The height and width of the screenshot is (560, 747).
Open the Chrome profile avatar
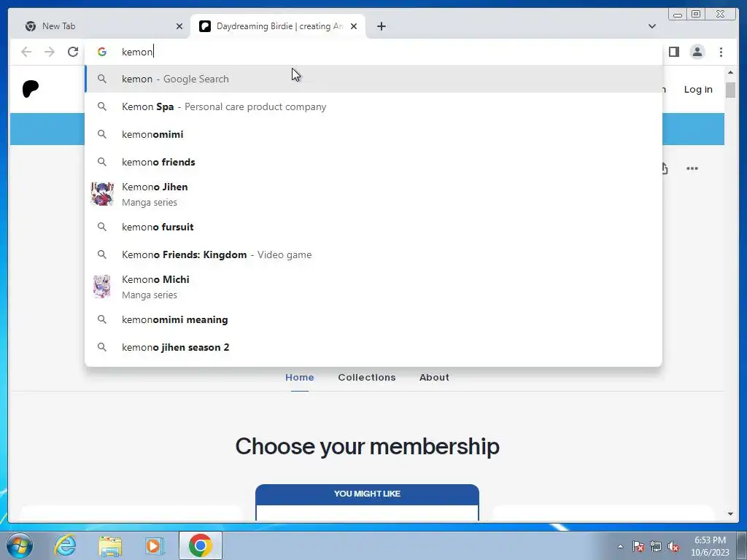(x=697, y=52)
